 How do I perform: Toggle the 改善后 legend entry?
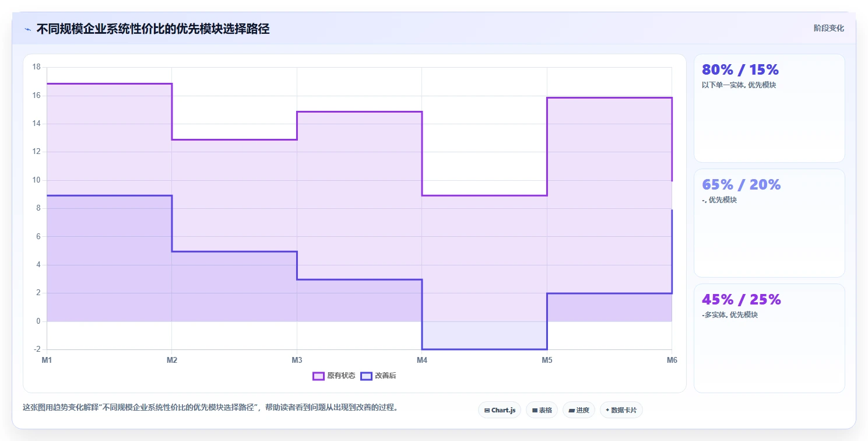[378, 376]
